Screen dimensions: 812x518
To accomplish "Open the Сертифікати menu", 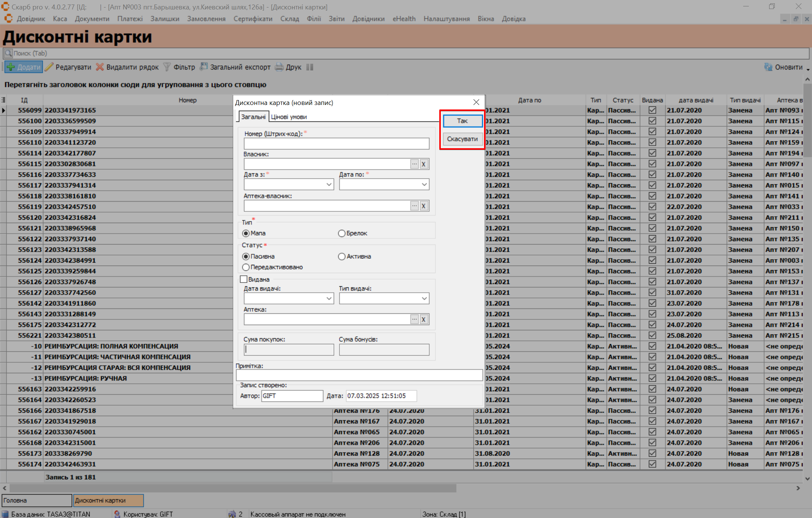I will 253,19.
